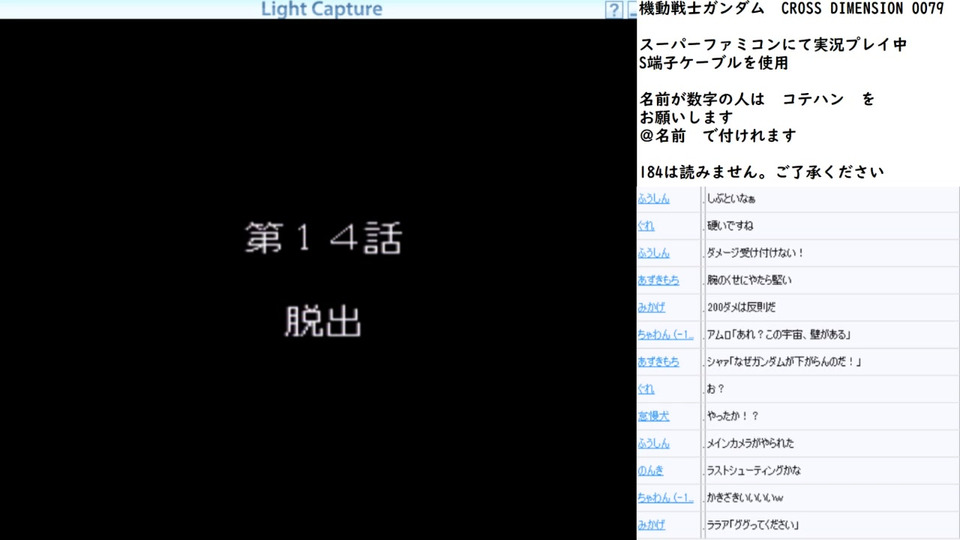
Task: Select the comment お？
Action: tap(716, 389)
